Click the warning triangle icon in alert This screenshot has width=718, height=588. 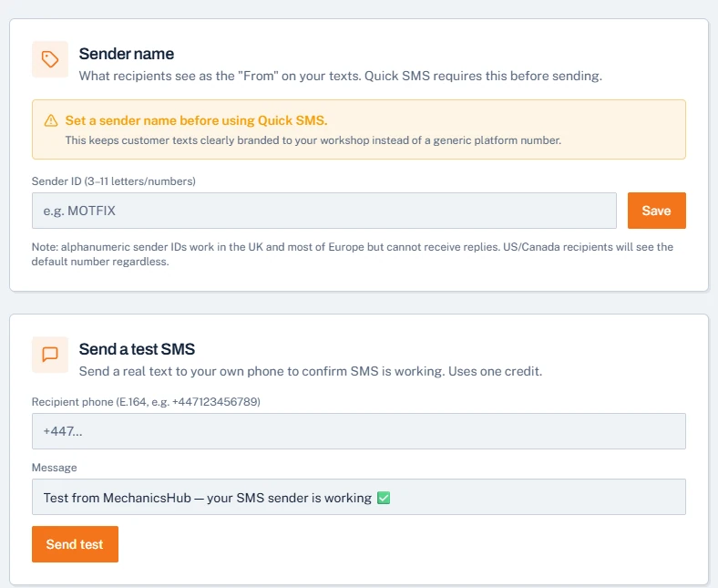(51, 120)
